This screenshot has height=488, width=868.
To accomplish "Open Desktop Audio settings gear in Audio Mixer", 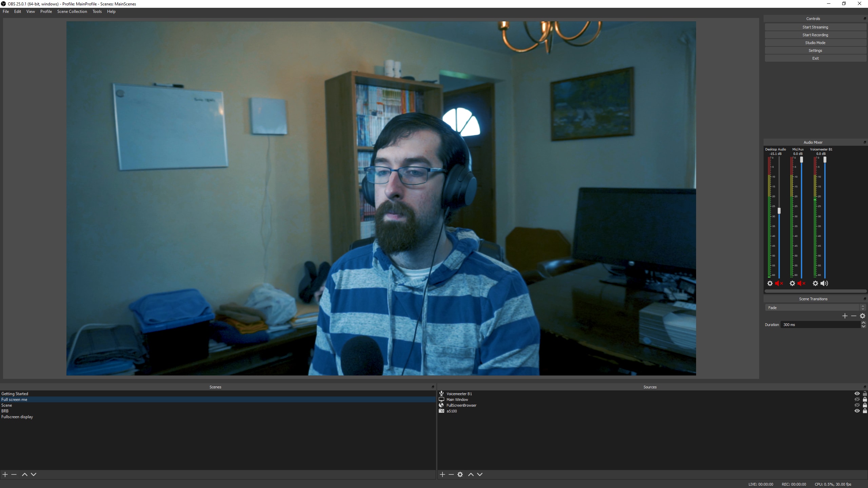I will coord(769,283).
